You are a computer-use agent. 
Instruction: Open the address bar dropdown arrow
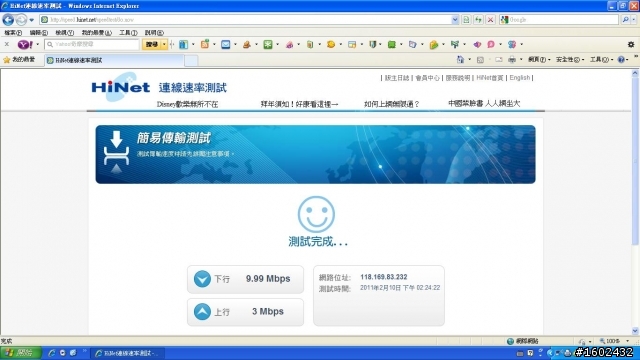click(455, 20)
